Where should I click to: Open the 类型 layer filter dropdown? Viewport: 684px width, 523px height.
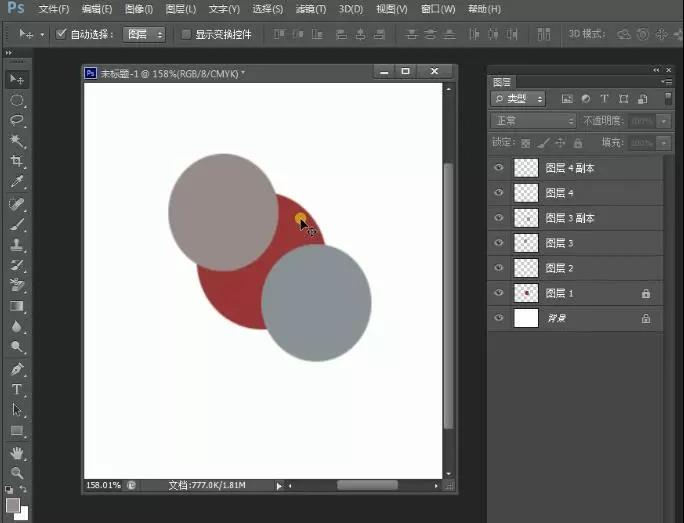(518, 99)
